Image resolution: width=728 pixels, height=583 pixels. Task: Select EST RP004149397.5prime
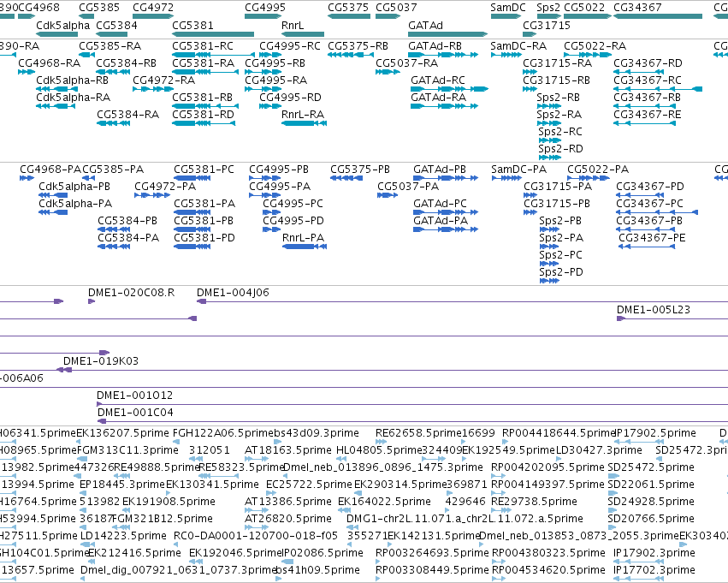[x=547, y=484]
